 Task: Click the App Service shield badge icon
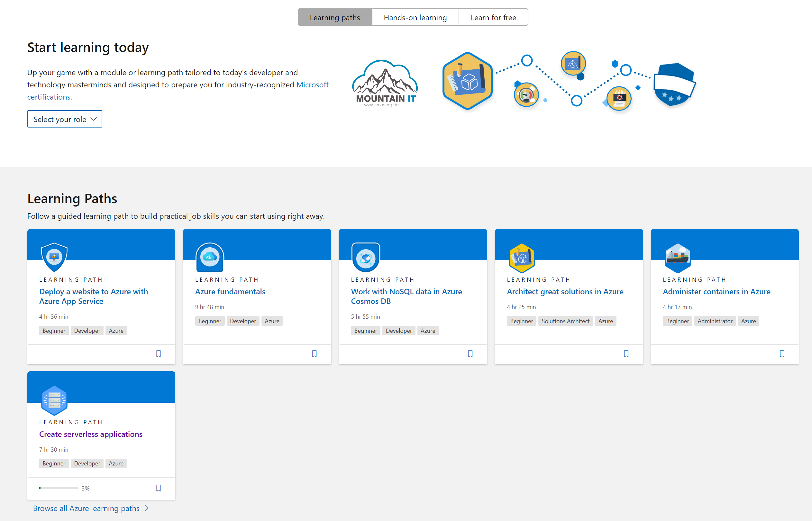54,258
